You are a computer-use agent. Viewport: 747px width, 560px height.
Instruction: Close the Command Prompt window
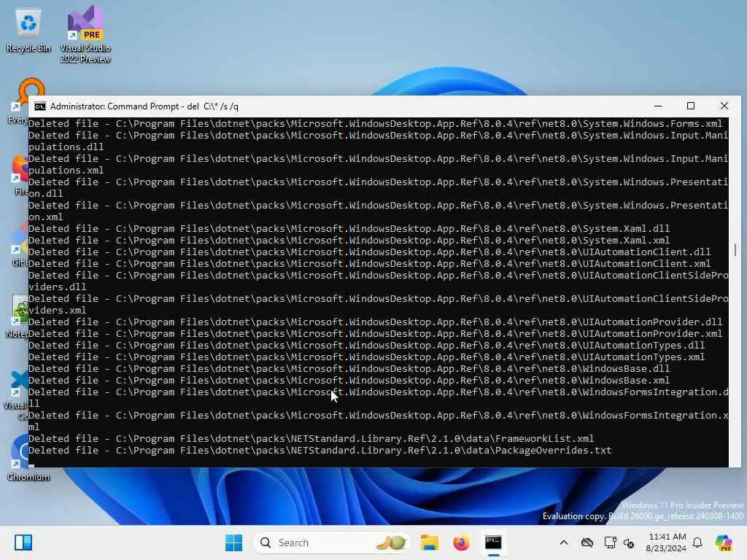point(724,106)
